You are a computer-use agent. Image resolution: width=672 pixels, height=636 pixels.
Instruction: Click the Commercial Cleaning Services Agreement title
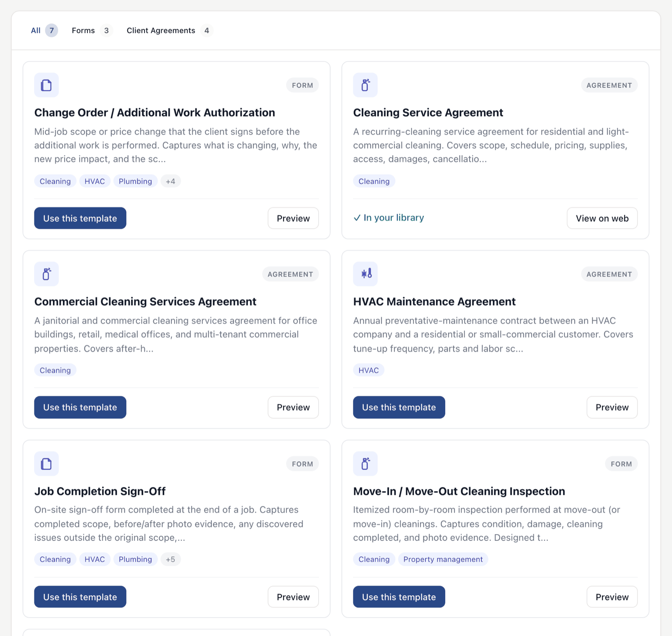tap(145, 301)
